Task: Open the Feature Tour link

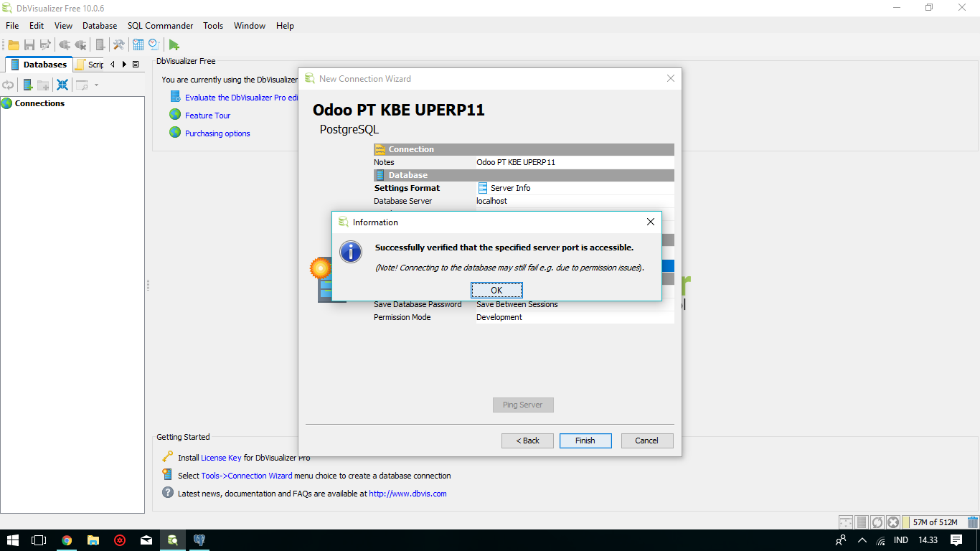Action: coord(207,116)
